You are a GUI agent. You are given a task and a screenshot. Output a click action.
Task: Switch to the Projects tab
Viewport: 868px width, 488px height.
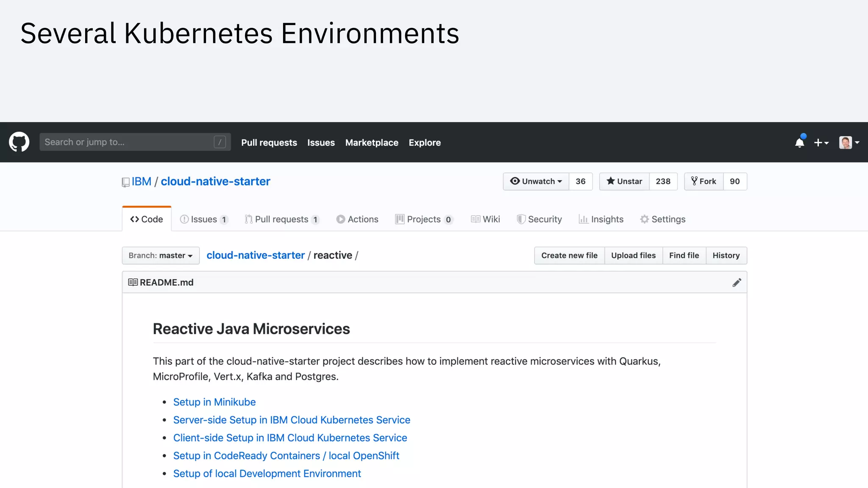tap(424, 219)
